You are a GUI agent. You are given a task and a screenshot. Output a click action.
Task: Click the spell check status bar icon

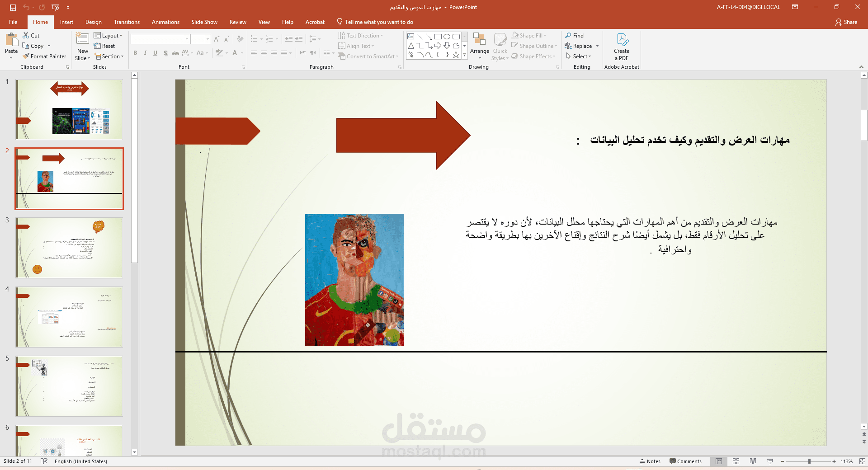44,461
